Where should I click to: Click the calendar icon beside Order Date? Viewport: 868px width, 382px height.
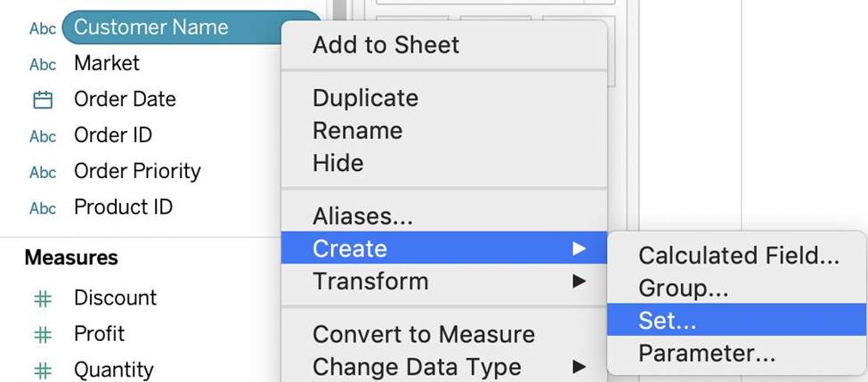pyautogui.click(x=43, y=100)
